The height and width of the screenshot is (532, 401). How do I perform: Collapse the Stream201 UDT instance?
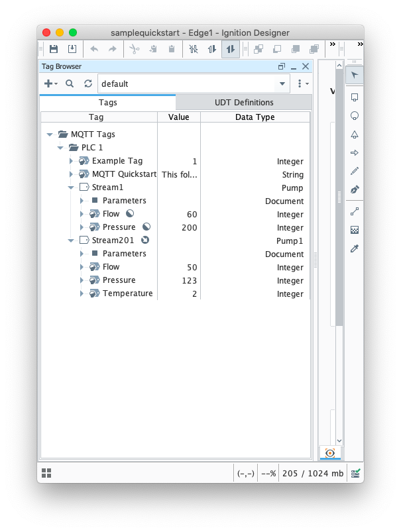point(71,240)
